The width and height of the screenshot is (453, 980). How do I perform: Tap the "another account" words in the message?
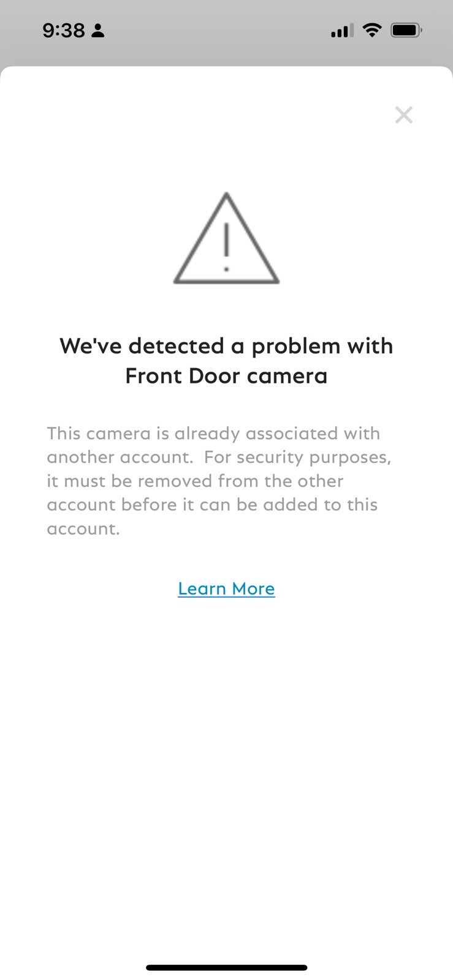tap(119, 457)
